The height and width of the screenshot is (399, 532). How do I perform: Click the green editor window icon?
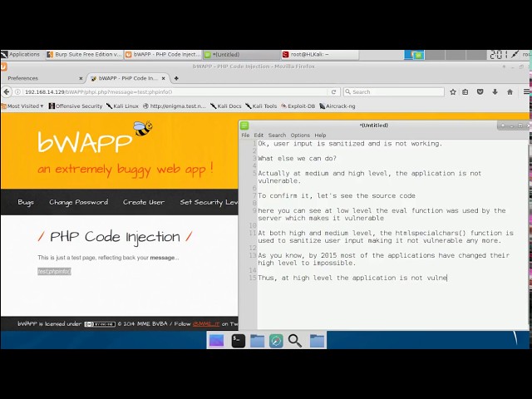click(244, 126)
